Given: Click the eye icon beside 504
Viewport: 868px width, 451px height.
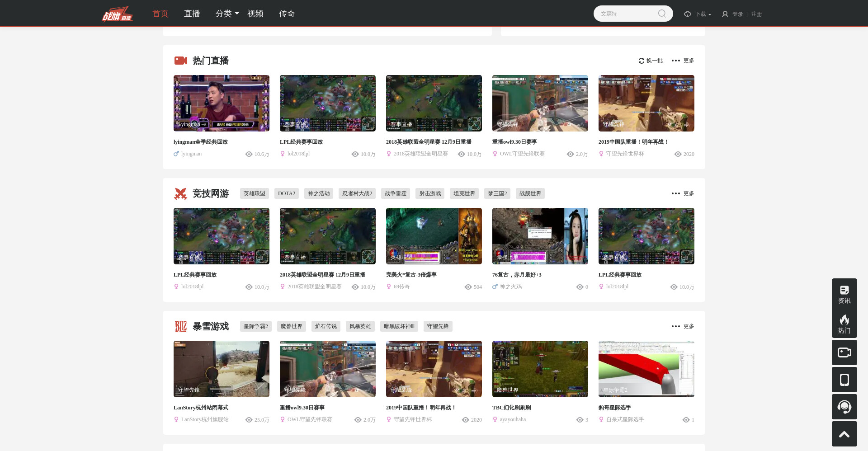Looking at the screenshot, I should [x=468, y=287].
